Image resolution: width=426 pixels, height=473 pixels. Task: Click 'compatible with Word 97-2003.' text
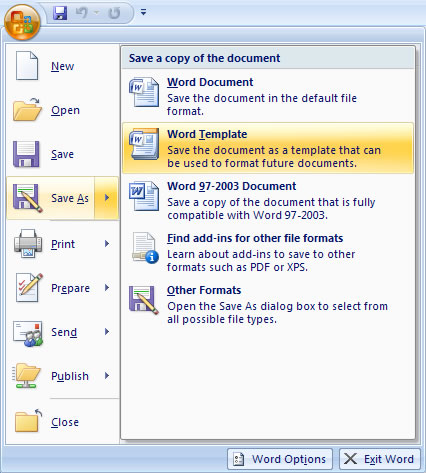pos(248,215)
